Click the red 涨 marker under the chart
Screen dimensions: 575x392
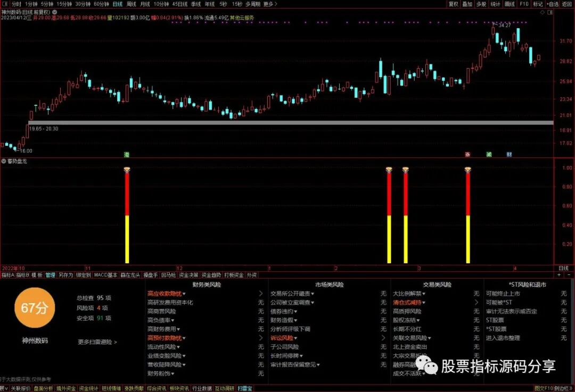pyautogui.click(x=467, y=155)
